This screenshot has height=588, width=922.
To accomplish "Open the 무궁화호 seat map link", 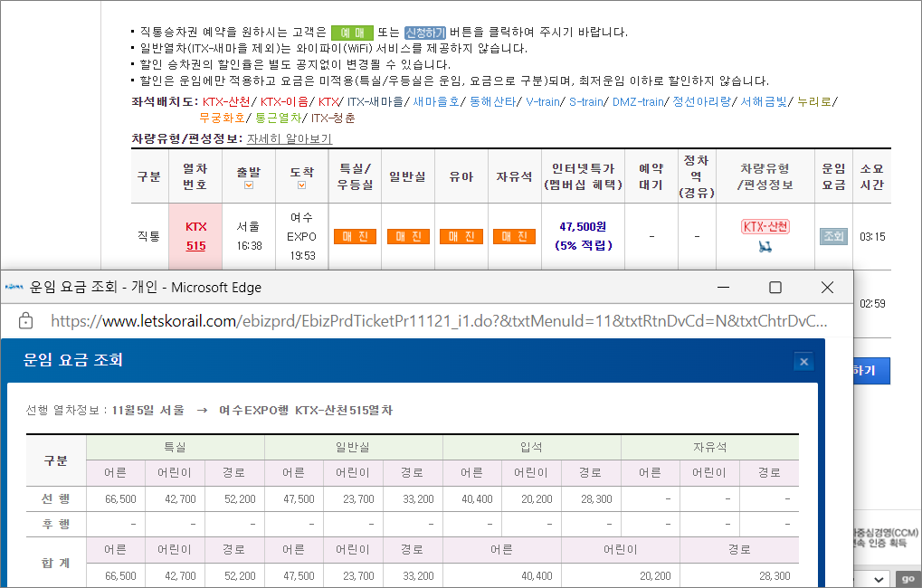I will tap(222, 118).
